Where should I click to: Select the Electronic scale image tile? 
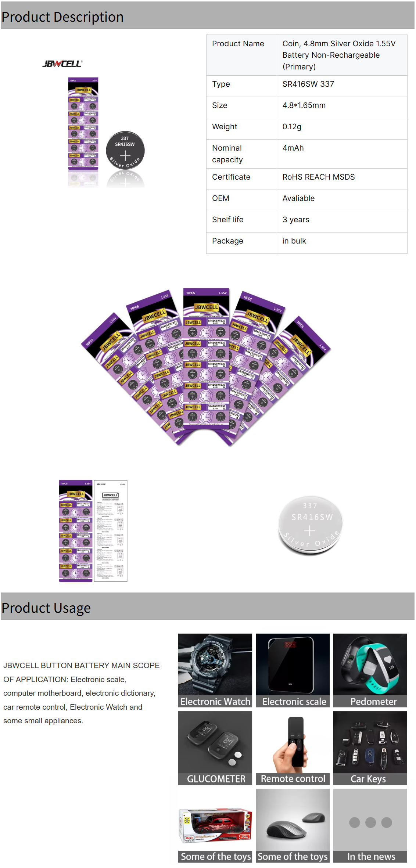(x=293, y=670)
